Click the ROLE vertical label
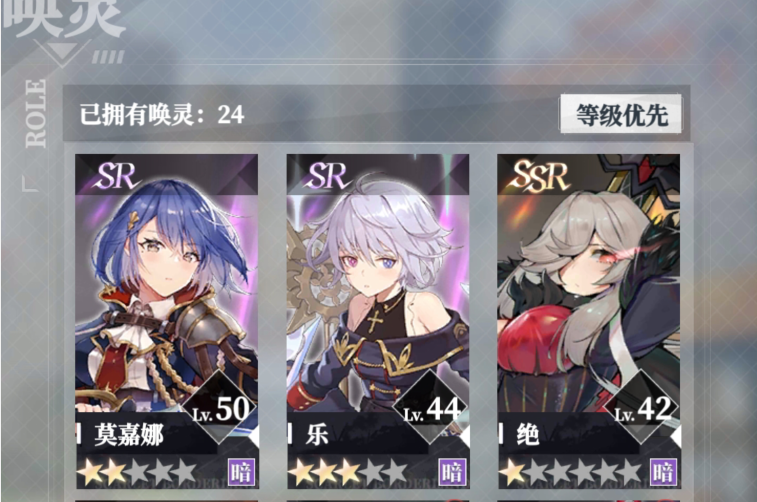The image size is (757, 502). tap(36, 114)
